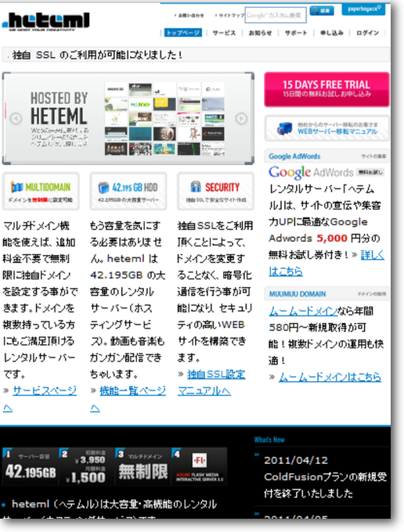
Task: Open the 2011/04/12 ColdFusion news item
Action: click(x=325, y=476)
